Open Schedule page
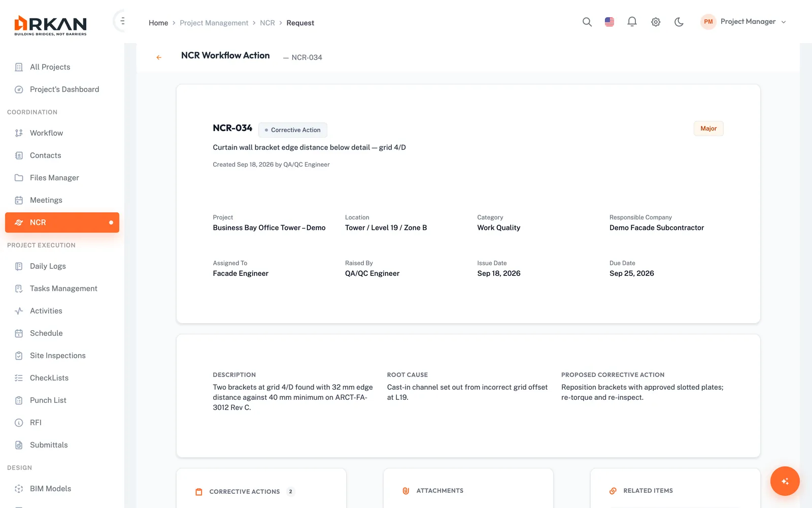The image size is (812, 508). coord(62,333)
